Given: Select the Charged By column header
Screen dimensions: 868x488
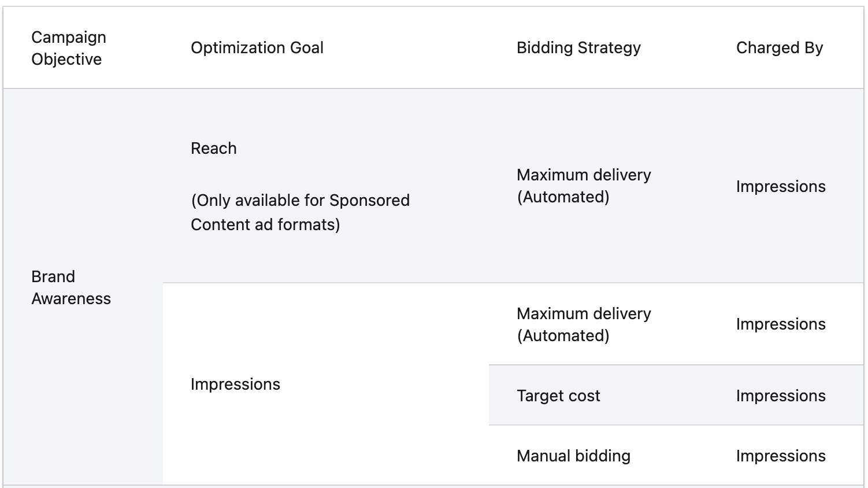Looking at the screenshot, I should pyautogui.click(x=779, y=48).
